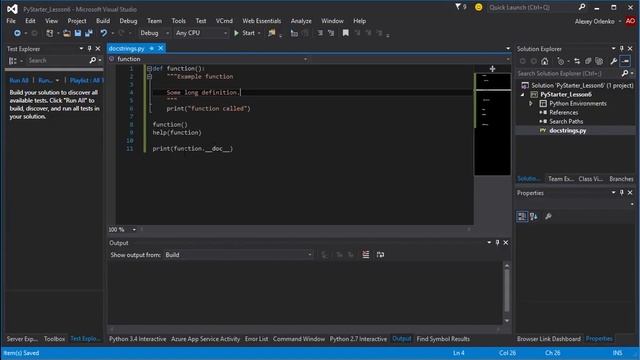This screenshot has height=360, width=640.
Task: Click the New Project toolbar icon
Action: pos(50,33)
